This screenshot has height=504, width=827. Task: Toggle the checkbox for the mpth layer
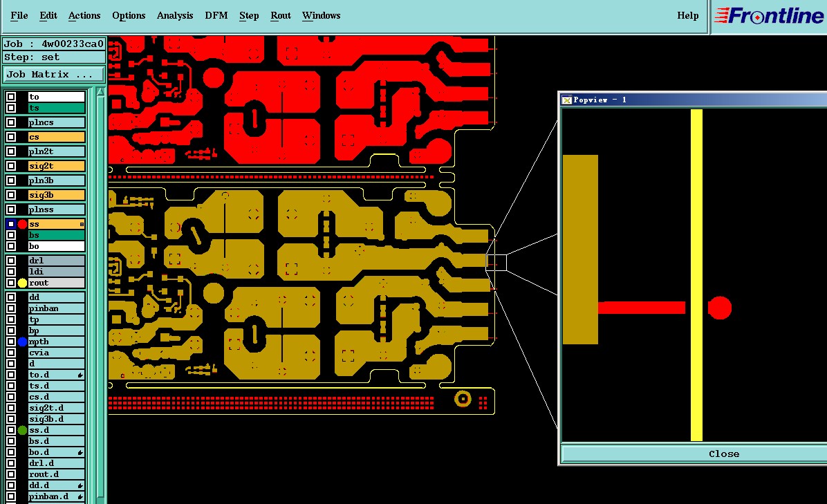pos(10,342)
